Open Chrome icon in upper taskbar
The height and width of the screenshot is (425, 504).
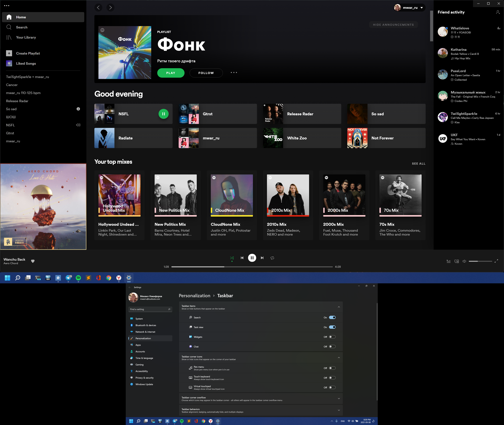[x=109, y=278]
